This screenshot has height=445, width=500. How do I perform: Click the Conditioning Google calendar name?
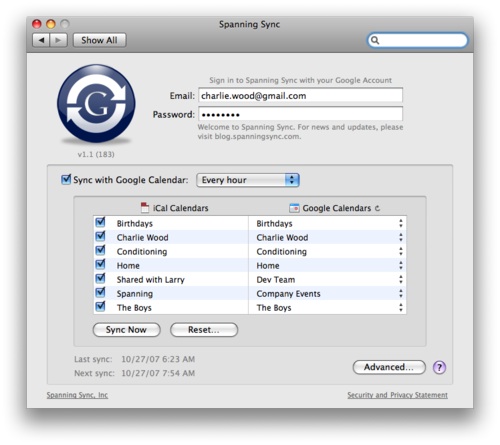281,252
